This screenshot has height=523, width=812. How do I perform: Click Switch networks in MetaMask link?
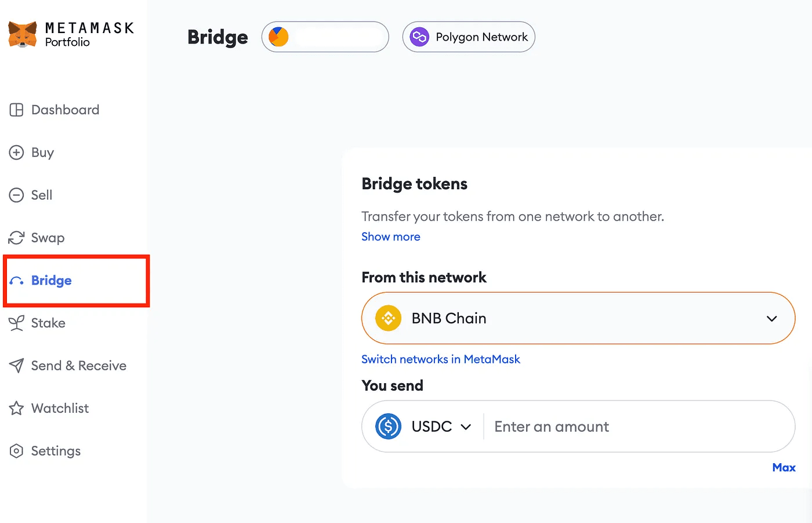tap(441, 359)
